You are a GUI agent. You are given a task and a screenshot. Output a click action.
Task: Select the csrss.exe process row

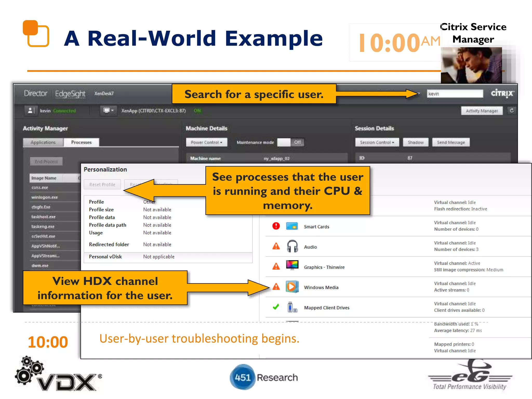click(x=55, y=188)
